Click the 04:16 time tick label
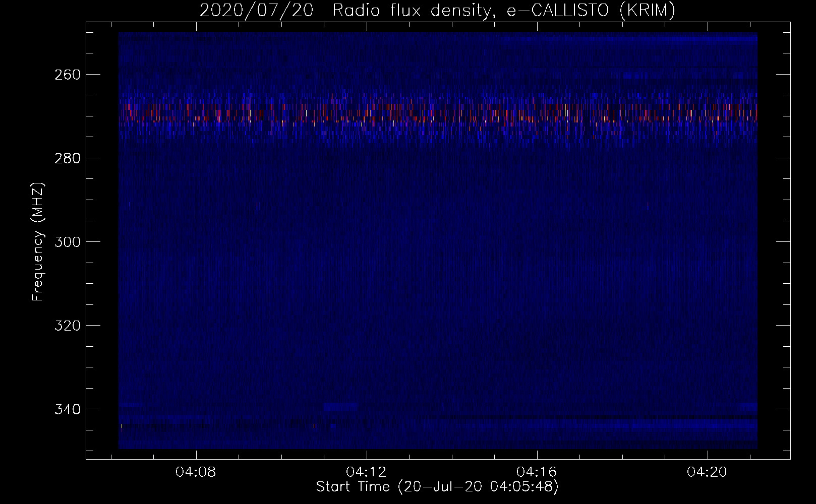The height and width of the screenshot is (504, 816). 537,472
